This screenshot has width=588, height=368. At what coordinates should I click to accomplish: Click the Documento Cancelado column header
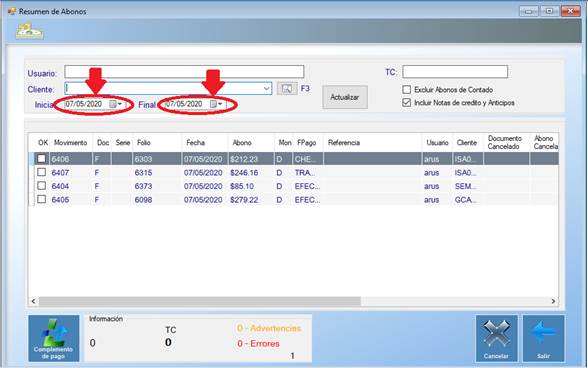point(505,143)
